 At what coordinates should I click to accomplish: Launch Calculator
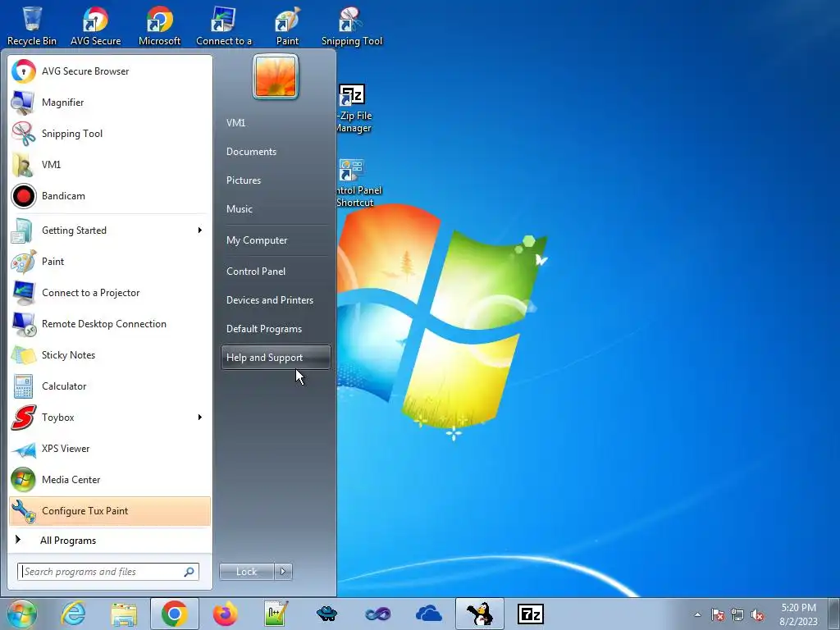110,386
